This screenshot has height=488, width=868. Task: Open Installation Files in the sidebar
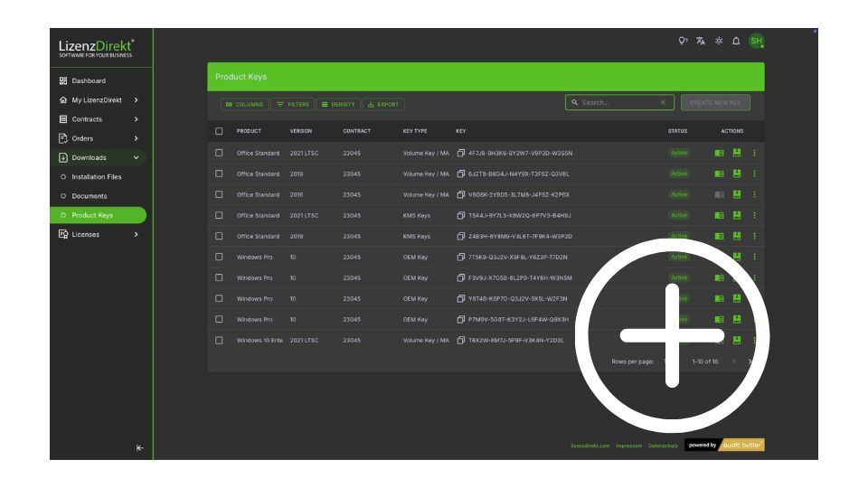96,177
